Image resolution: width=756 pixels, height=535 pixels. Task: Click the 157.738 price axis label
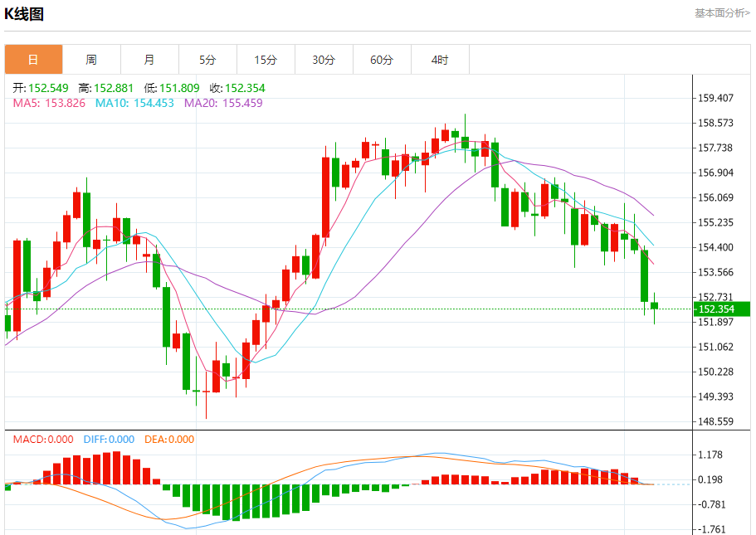[x=715, y=148]
